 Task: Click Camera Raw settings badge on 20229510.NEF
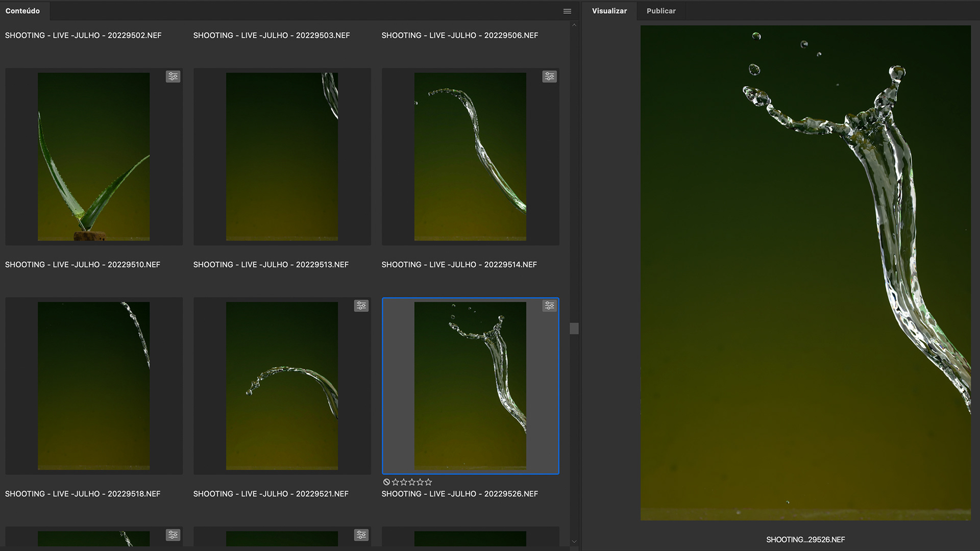point(173,77)
